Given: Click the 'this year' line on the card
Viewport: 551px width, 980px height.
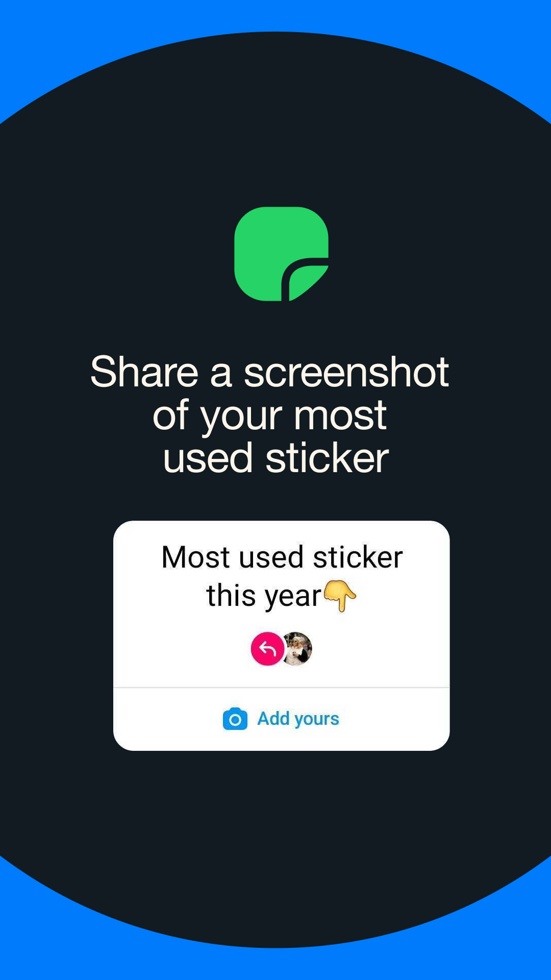Looking at the screenshot, I should pos(264,596).
